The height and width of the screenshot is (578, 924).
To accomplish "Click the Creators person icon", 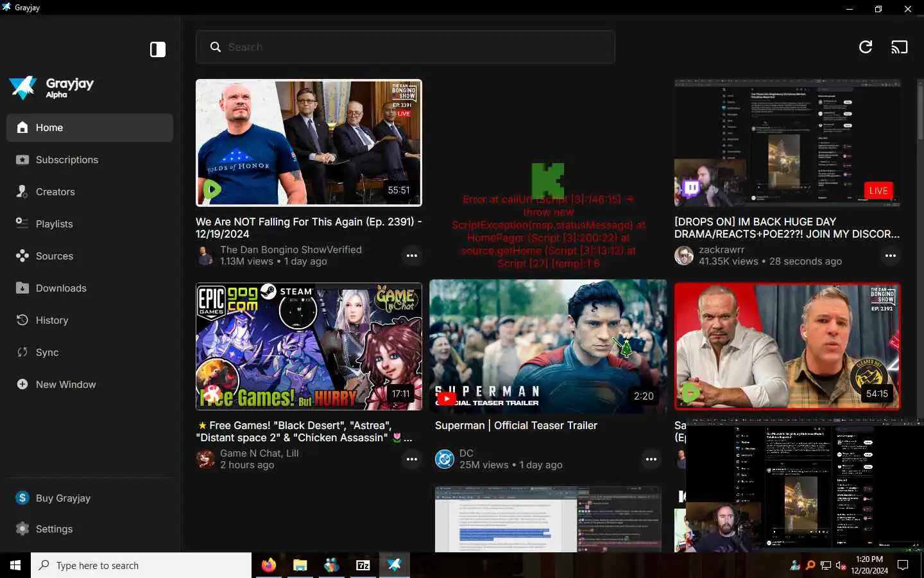I will [x=22, y=191].
